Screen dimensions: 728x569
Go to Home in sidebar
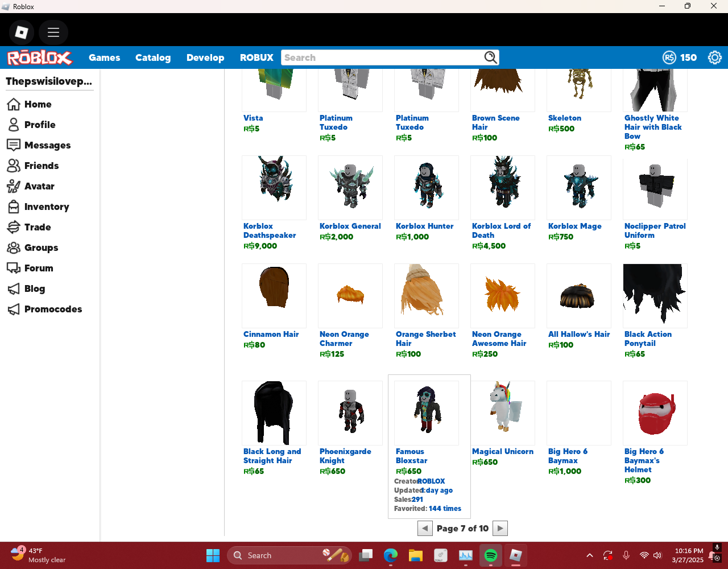click(x=30, y=104)
